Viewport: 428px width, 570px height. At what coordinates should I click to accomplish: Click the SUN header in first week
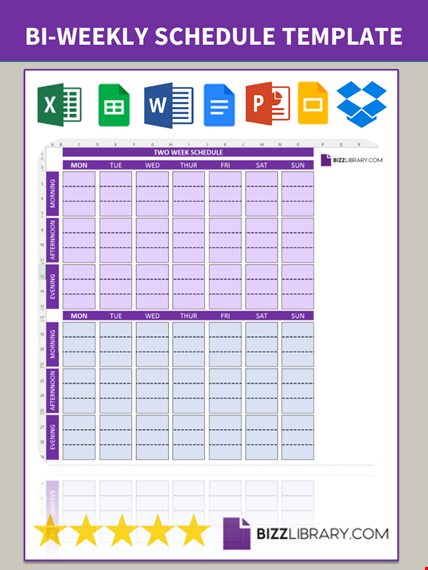(297, 165)
